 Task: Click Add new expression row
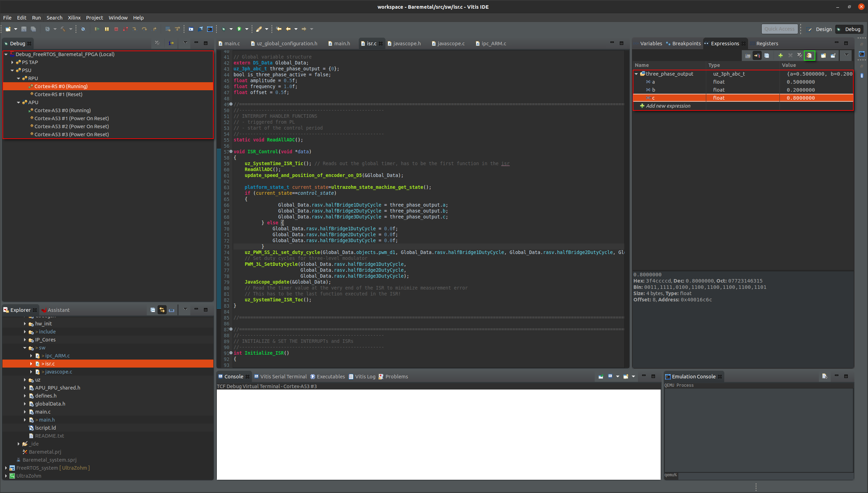pos(668,106)
